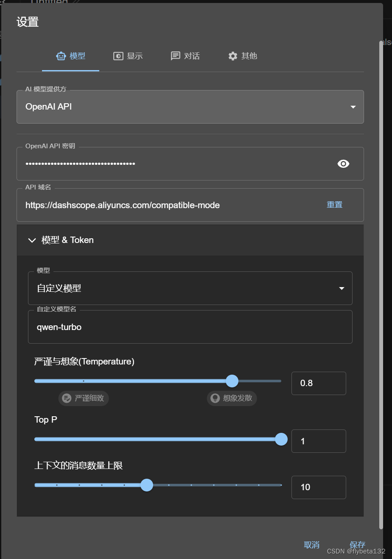The height and width of the screenshot is (559, 392).
Task: Switch to the 显示 tab
Action: pyautogui.click(x=128, y=56)
